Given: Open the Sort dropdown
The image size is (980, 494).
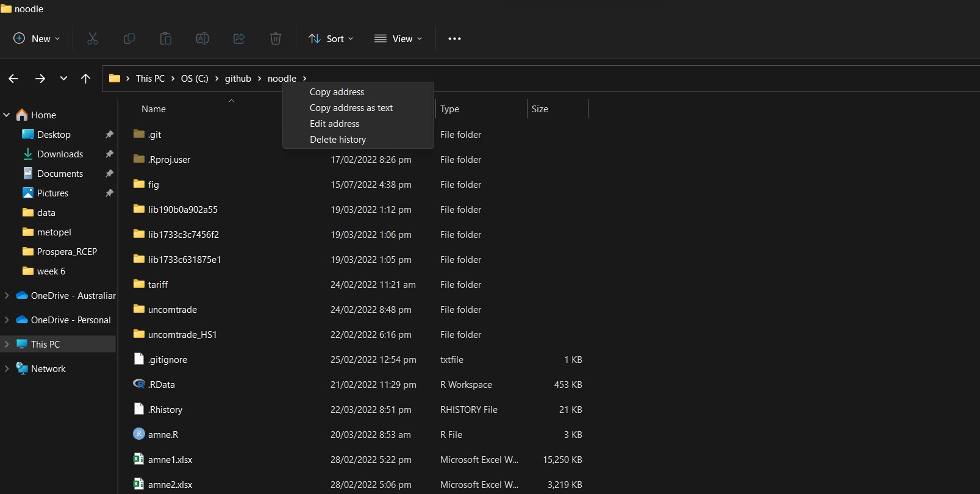Looking at the screenshot, I should [331, 38].
